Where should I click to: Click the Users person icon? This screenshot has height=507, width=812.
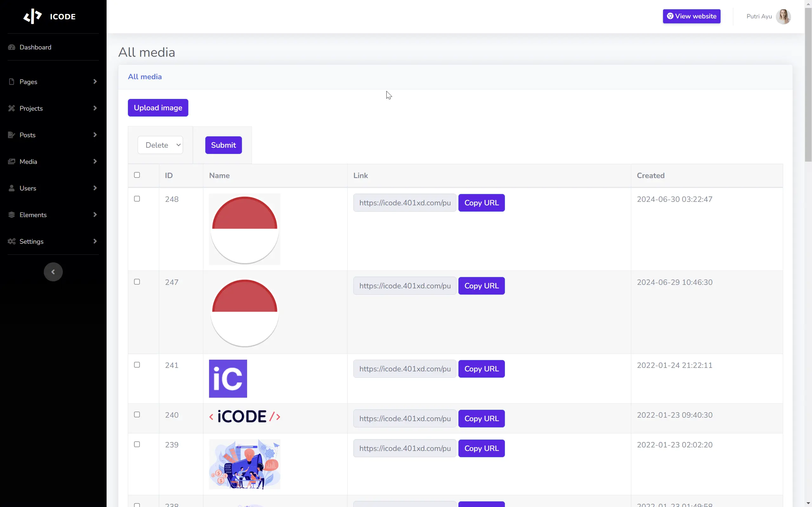coord(12,188)
